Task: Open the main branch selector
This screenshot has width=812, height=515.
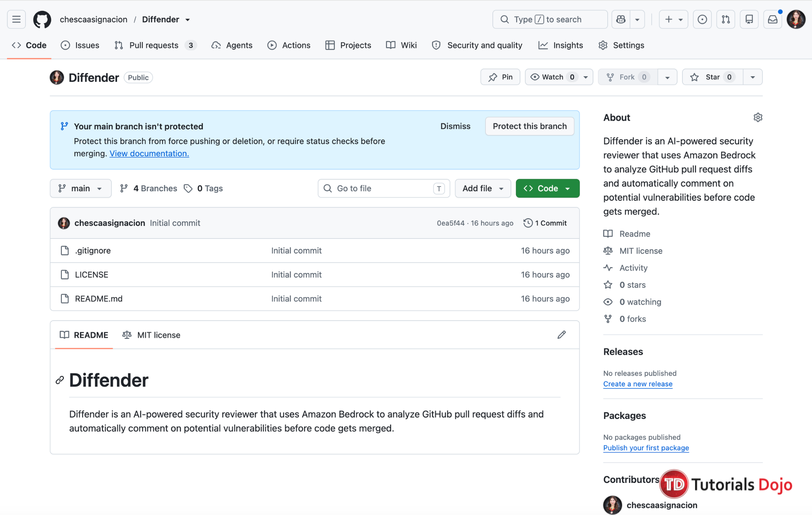Action: tap(80, 188)
